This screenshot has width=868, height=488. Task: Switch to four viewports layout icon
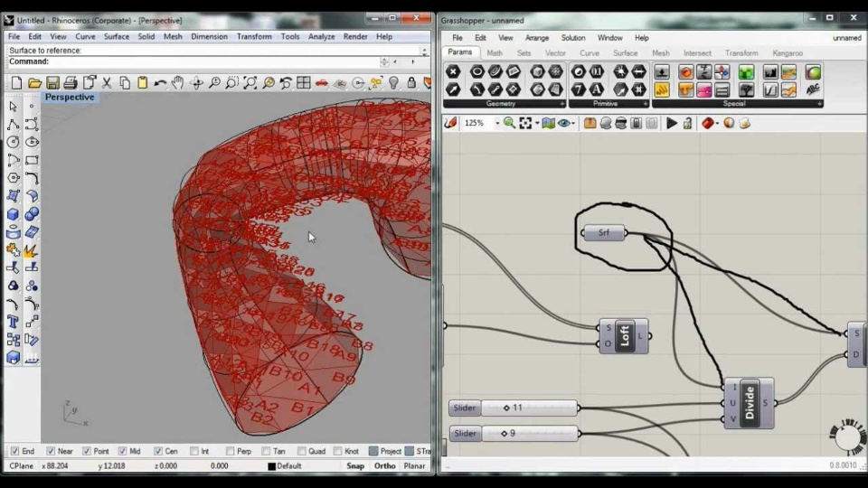coord(304,83)
